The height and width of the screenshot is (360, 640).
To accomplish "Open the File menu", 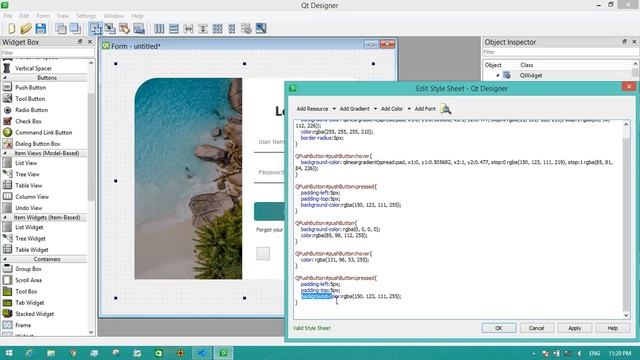I will coord(8,16).
